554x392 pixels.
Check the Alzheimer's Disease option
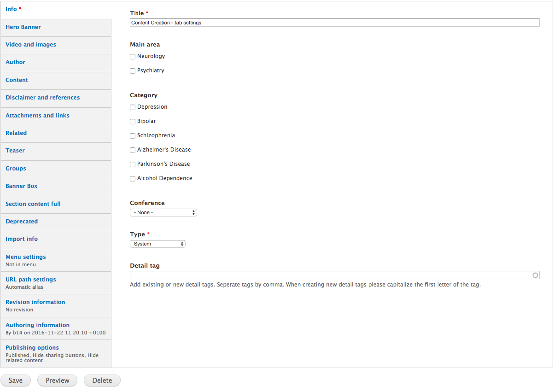(133, 150)
